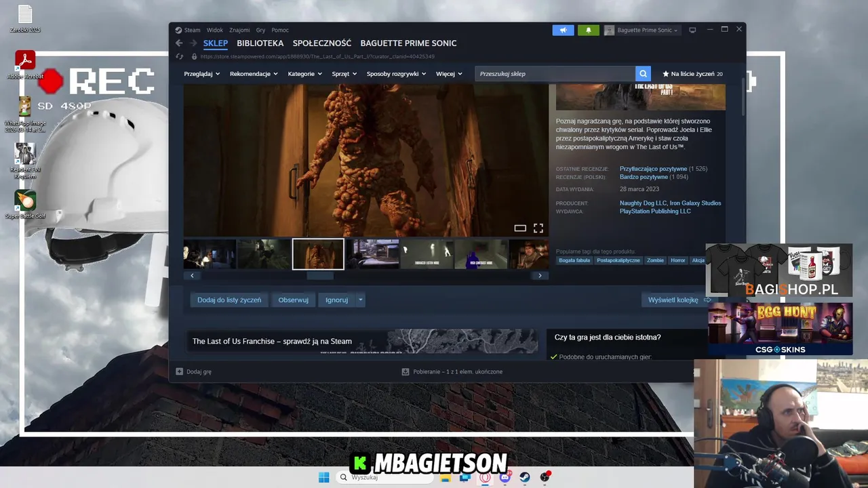Viewport: 868px width, 488px height.
Task: Reload the store page
Action: tap(179, 57)
